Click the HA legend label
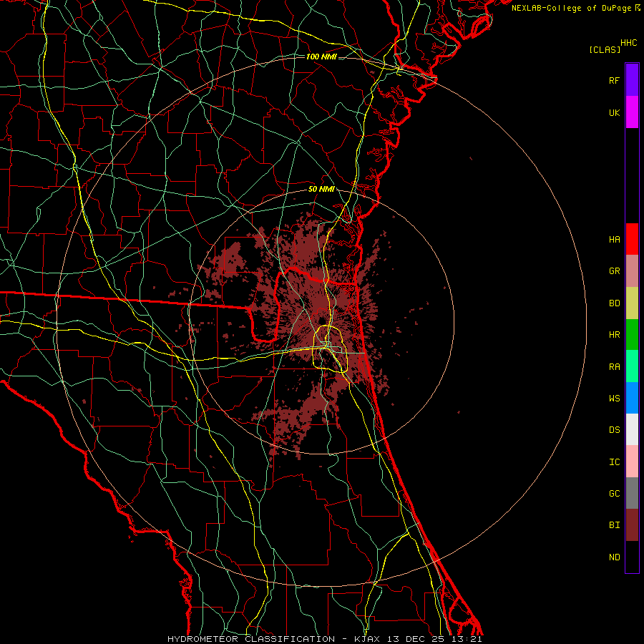Screen dimensions: 644x644 tap(614, 239)
